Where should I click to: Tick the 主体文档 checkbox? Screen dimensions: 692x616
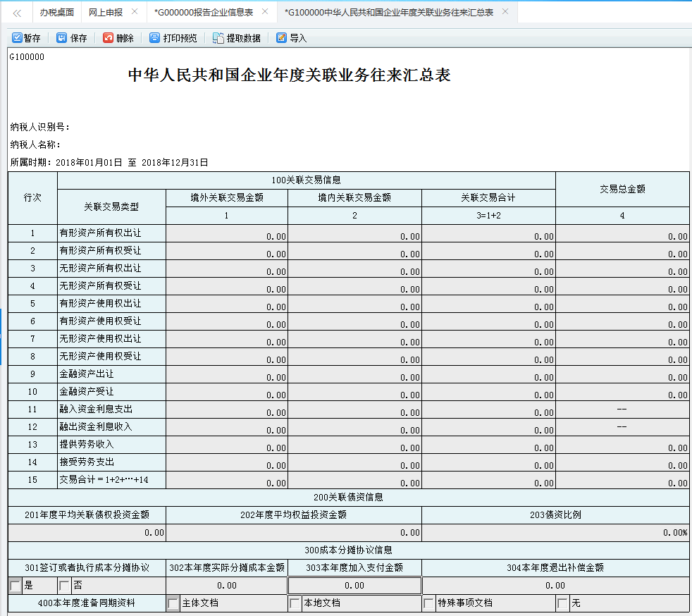173,603
